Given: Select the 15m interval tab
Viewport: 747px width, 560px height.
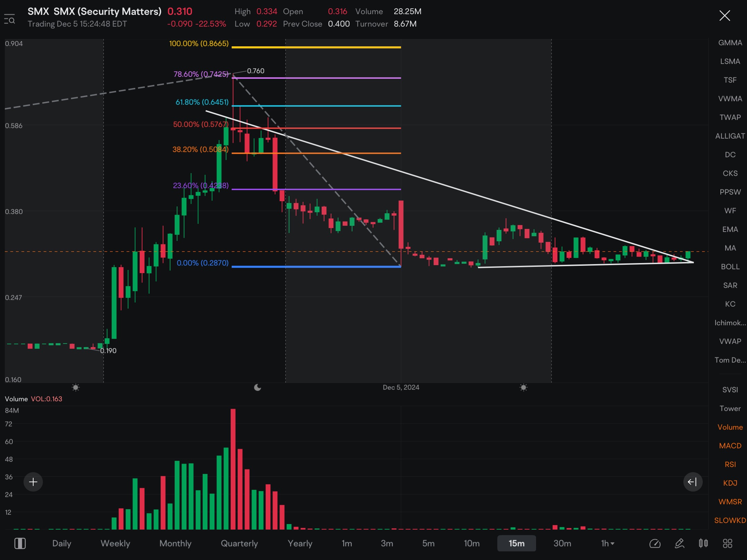Looking at the screenshot, I should 516,543.
